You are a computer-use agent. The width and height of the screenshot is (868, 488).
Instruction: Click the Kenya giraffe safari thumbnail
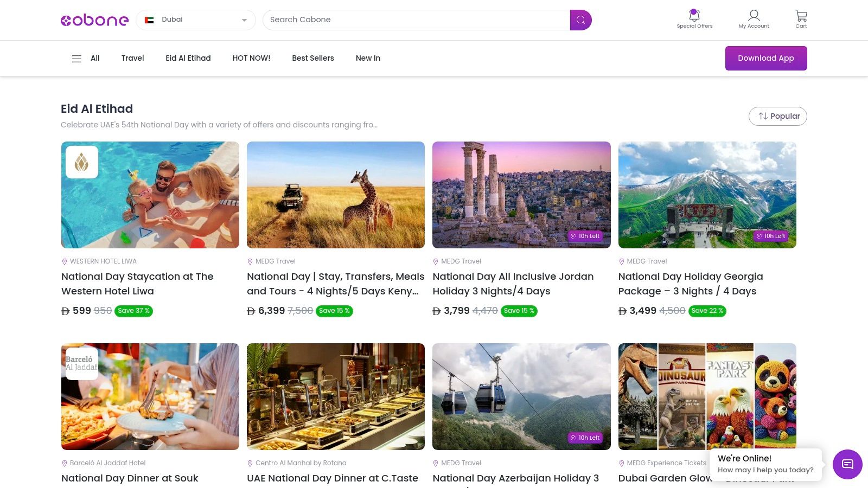pyautogui.click(x=336, y=195)
